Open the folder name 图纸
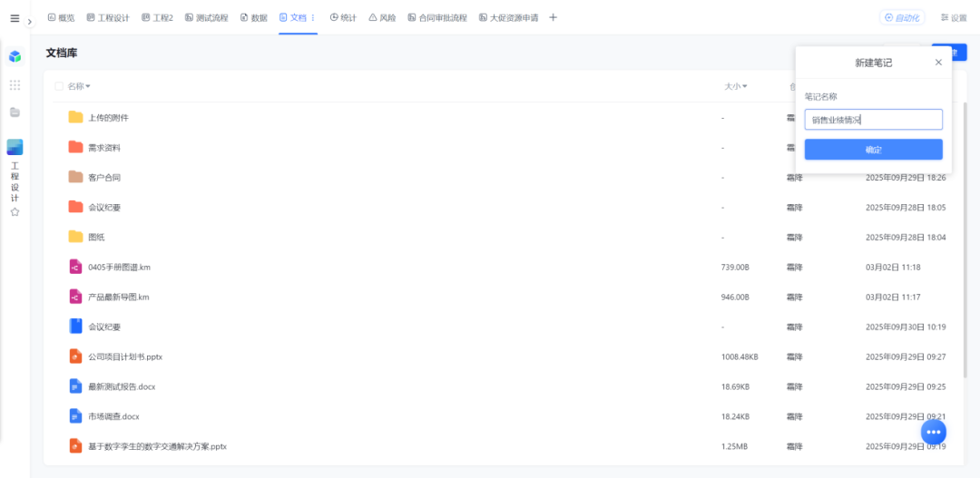The image size is (980, 478). pos(96,238)
